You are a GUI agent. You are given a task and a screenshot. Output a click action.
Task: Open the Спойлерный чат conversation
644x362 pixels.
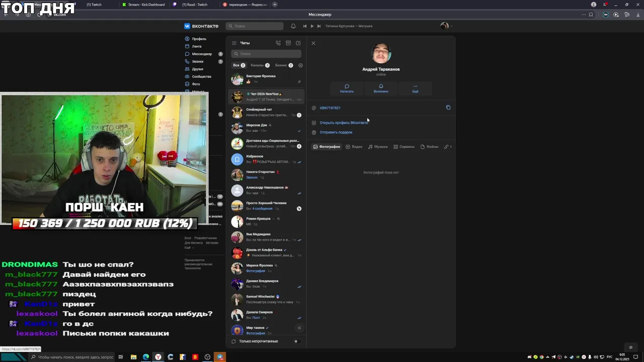[x=267, y=112]
